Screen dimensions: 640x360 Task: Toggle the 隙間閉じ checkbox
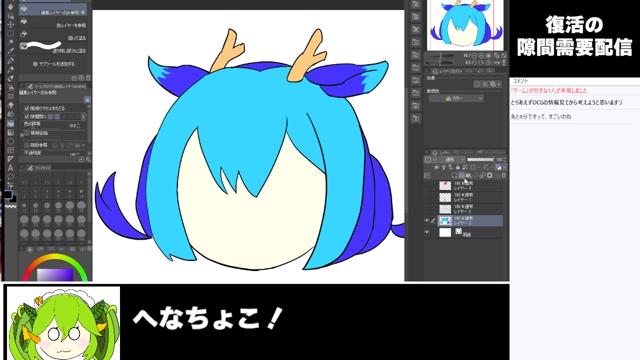click(27, 116)
